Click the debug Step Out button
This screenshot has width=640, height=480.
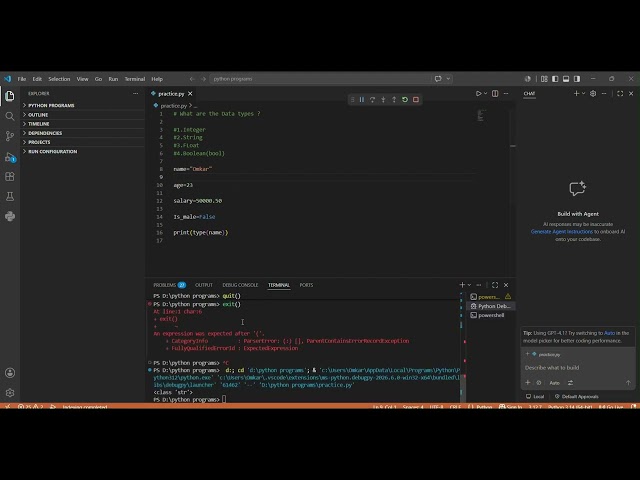(394, 100)
